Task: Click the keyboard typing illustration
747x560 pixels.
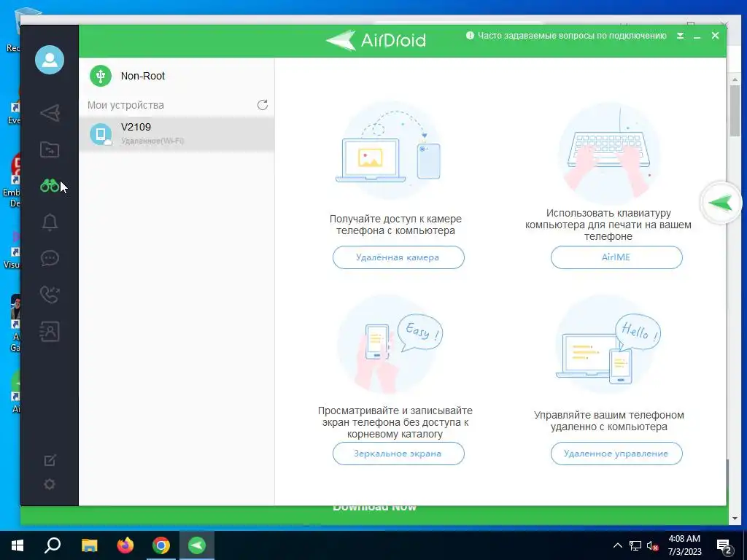Action: (x=609, y=152)
